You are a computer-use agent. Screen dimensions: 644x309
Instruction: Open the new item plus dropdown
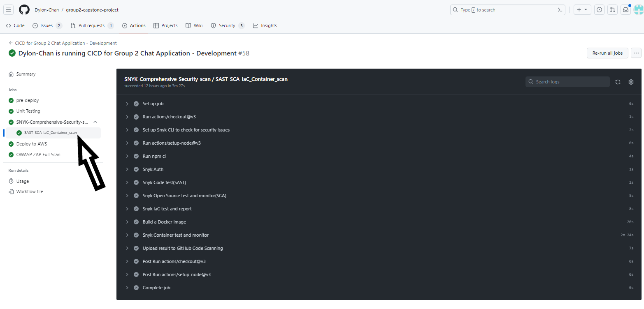582,9
